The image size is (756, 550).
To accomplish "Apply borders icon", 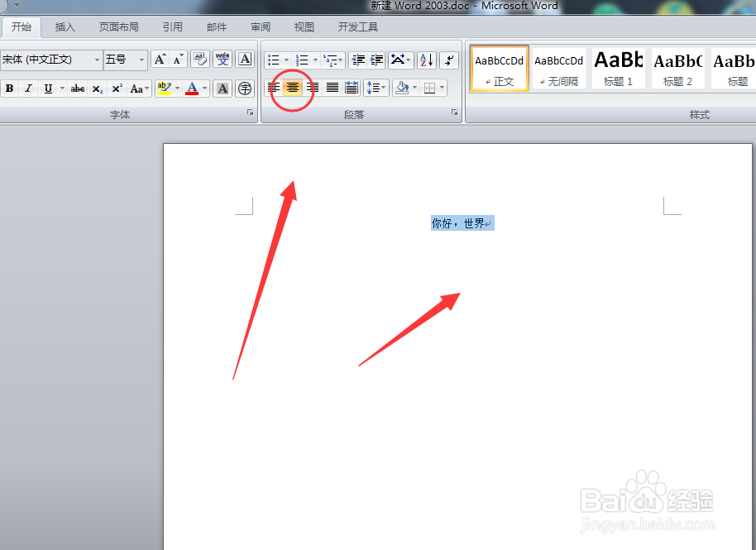I will 429,88.
